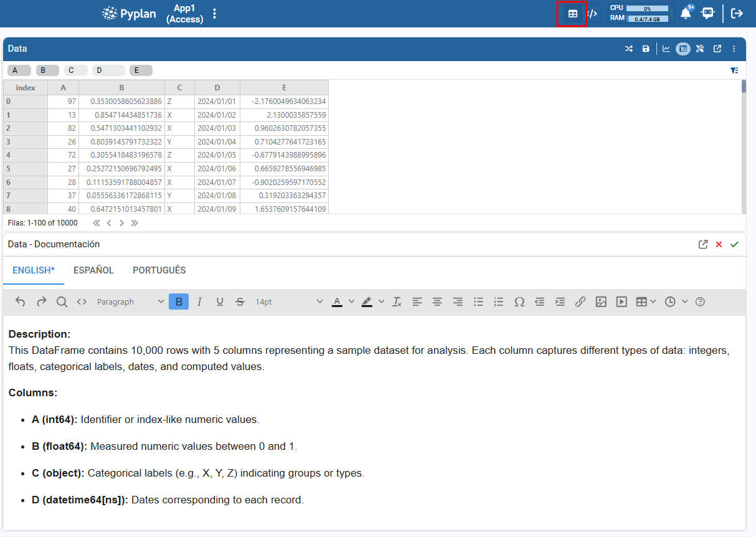Show the Data node as line chart
The image size is (756, 537).
pyautogui.click(x=666, y=49)
